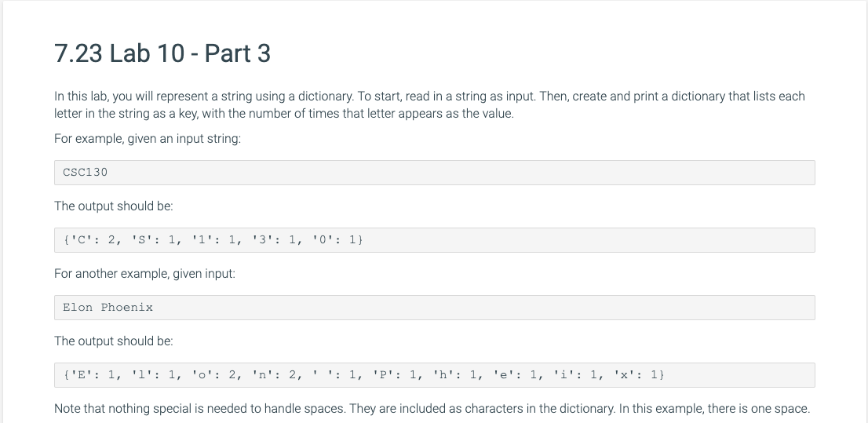This screenshot has width=868, height=423.
Task: Click the second 'The output should be:' line
Action: point(114,341)
